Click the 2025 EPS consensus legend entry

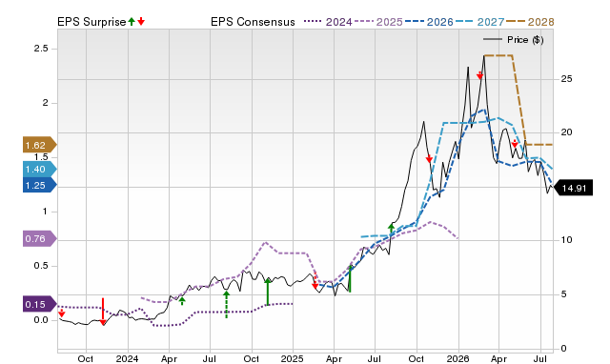pyautogui.click(x=378, y=22)
